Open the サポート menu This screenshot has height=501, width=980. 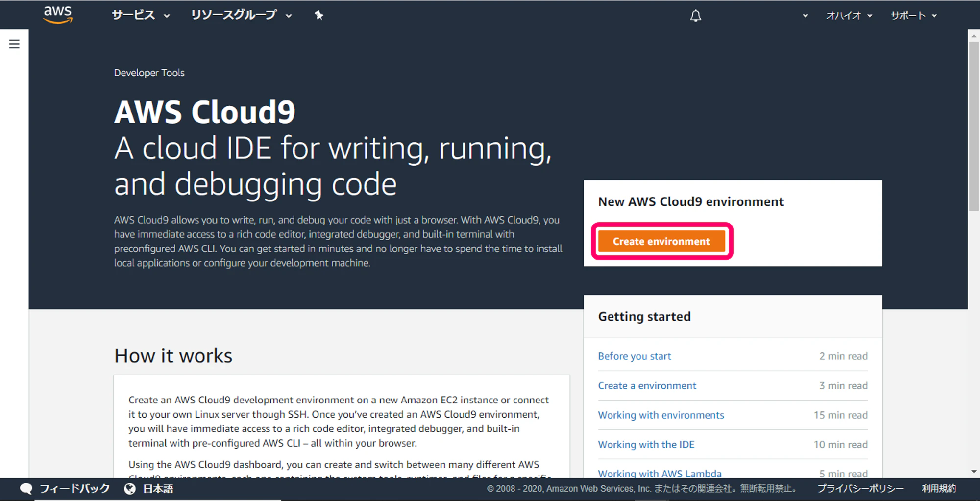914,16
